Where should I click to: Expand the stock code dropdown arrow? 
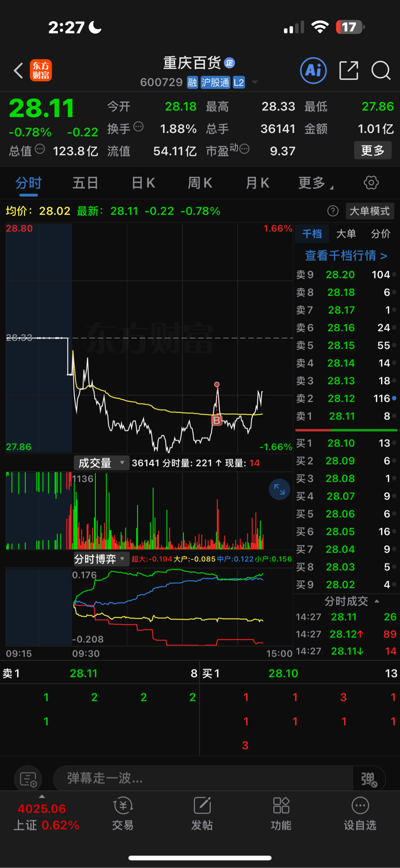click(x=255, y=82)
